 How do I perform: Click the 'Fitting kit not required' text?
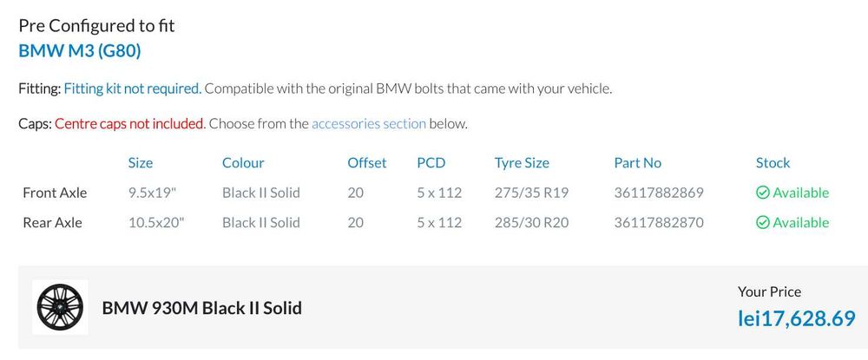pos(132,88)
